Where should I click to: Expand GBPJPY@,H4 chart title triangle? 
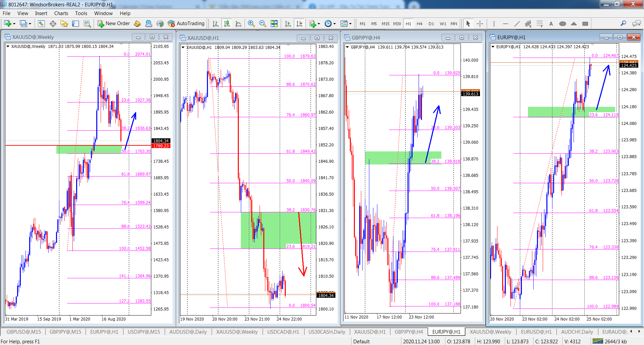point(347,47)
